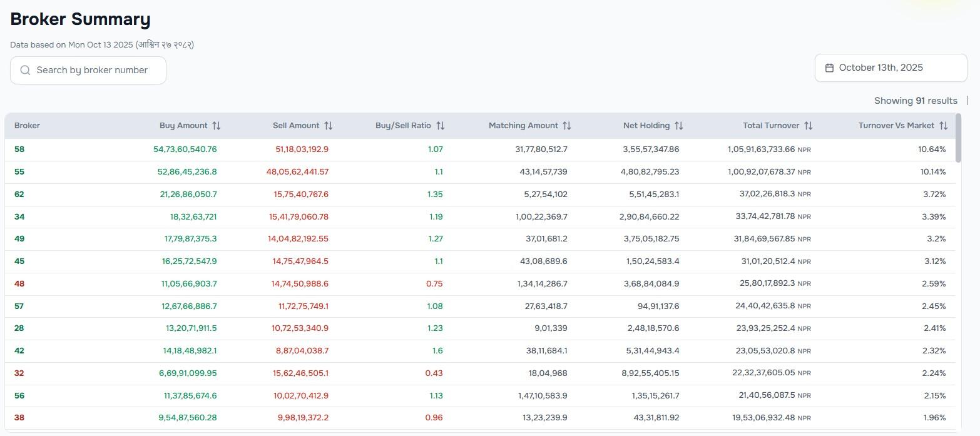980x436 pixels.
Task: Focus the Search by broker number field
Action: [94, 70]
